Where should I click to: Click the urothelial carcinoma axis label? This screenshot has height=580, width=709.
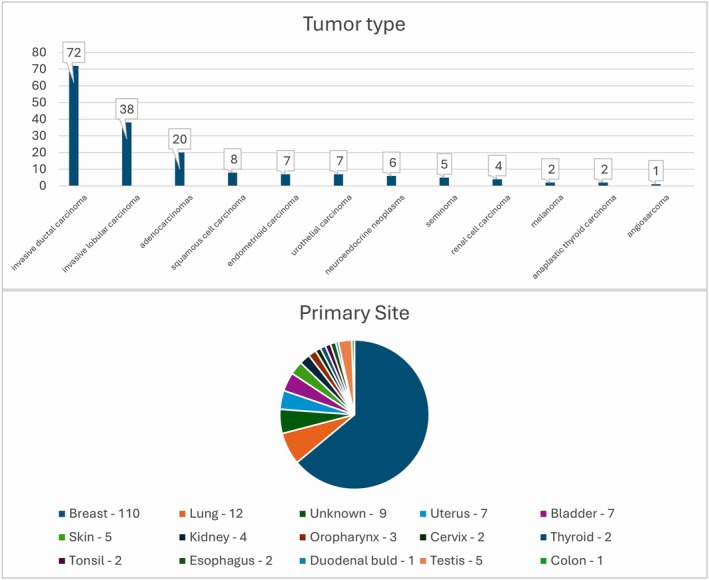pyautogui.click(x=321, y=225)
